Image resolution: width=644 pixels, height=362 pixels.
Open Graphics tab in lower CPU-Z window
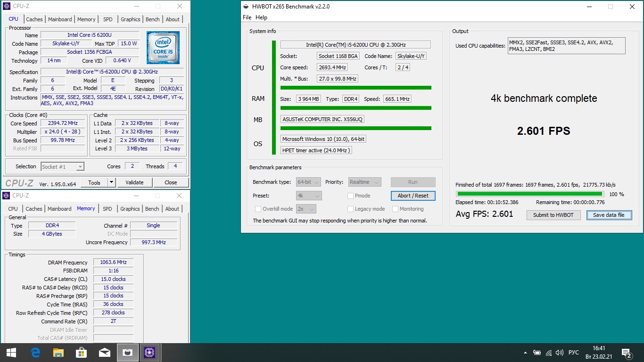pos(130,209)
